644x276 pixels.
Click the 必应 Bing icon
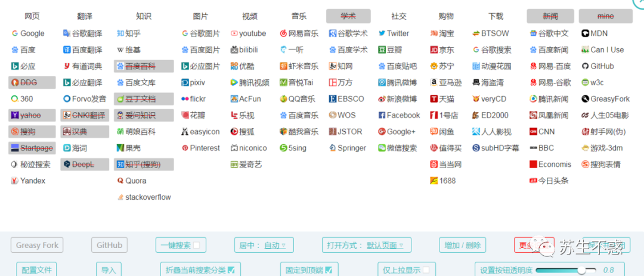click(15, 66)
